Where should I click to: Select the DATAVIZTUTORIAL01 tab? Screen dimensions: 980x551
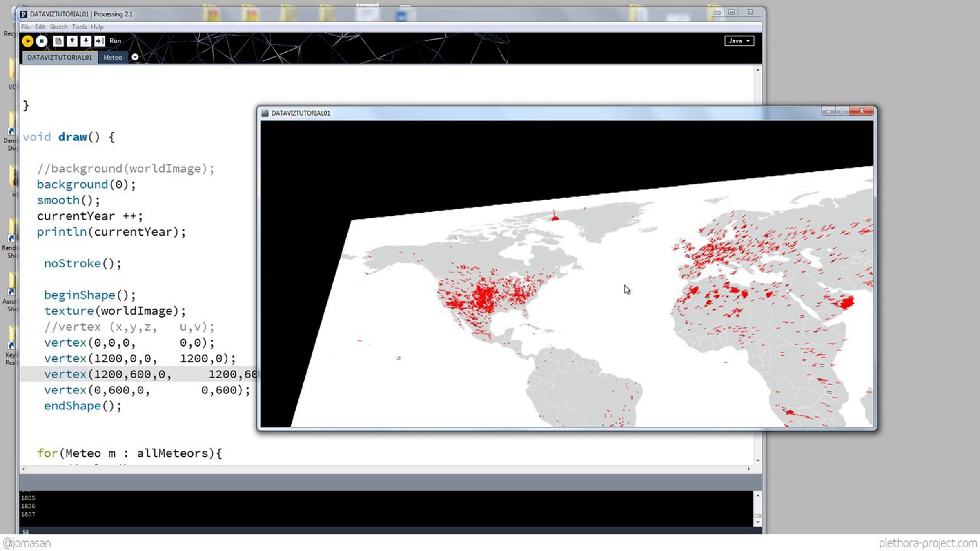(60, 58)
